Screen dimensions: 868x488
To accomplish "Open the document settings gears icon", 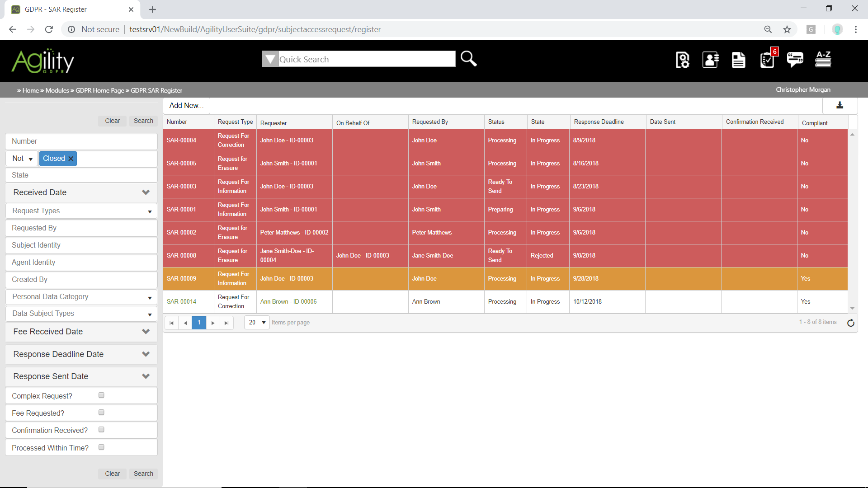I will point(682,60).
